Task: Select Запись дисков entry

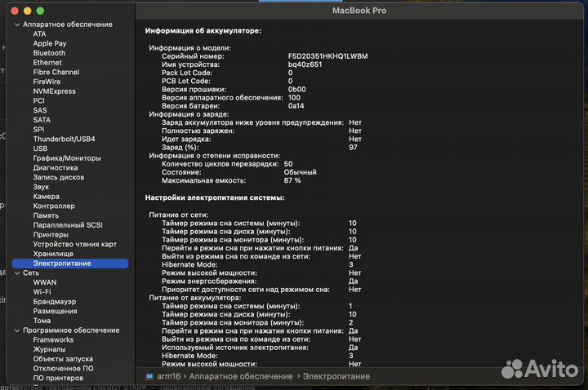Action: pos(59,177)
